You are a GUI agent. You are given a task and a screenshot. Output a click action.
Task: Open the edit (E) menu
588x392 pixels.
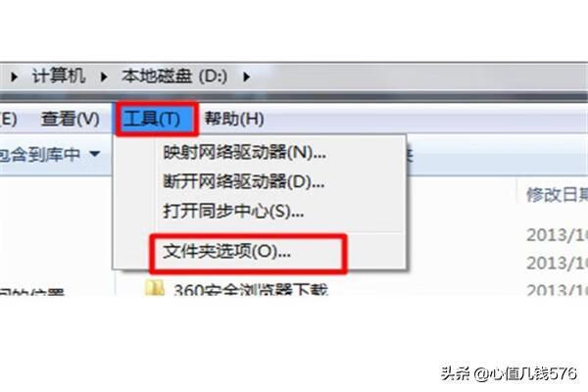pos(8,119)
